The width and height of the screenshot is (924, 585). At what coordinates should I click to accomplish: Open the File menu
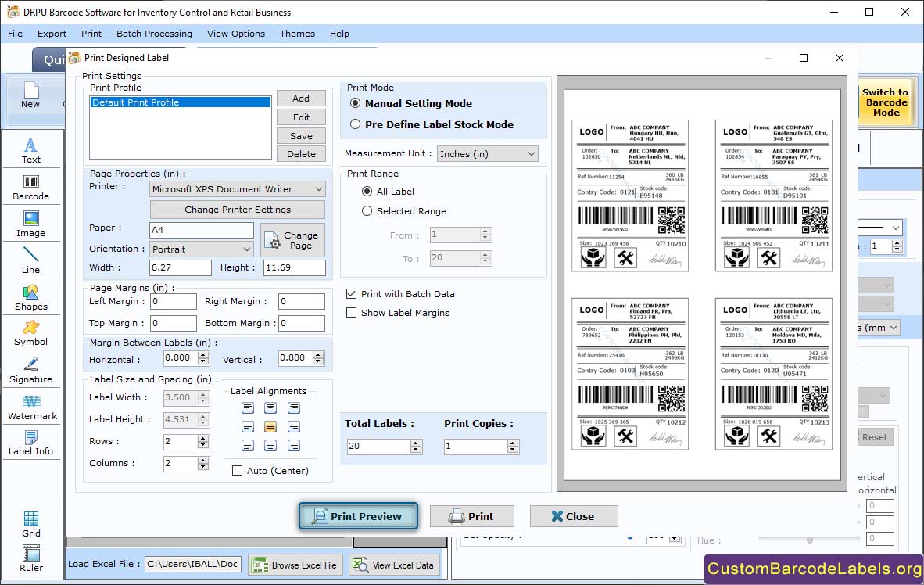pyautogui.click(x=16, y=34)
